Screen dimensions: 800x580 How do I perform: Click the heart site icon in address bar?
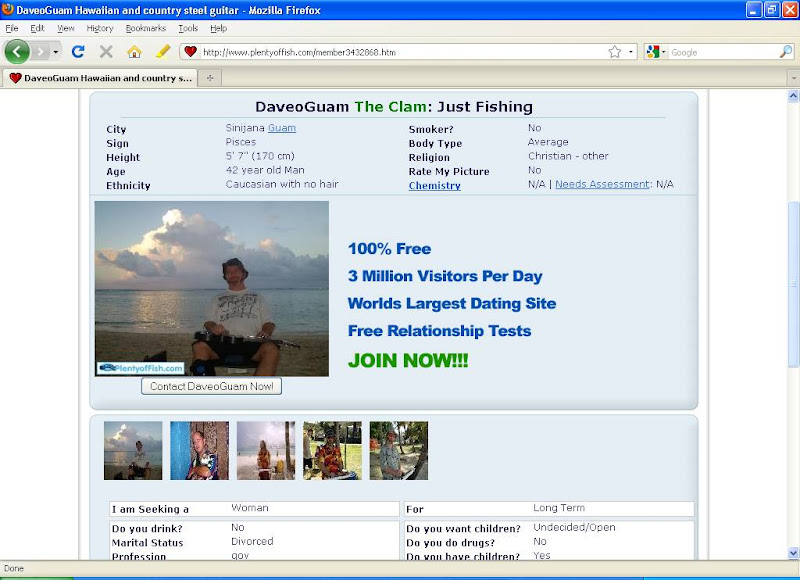pos(190,52)
